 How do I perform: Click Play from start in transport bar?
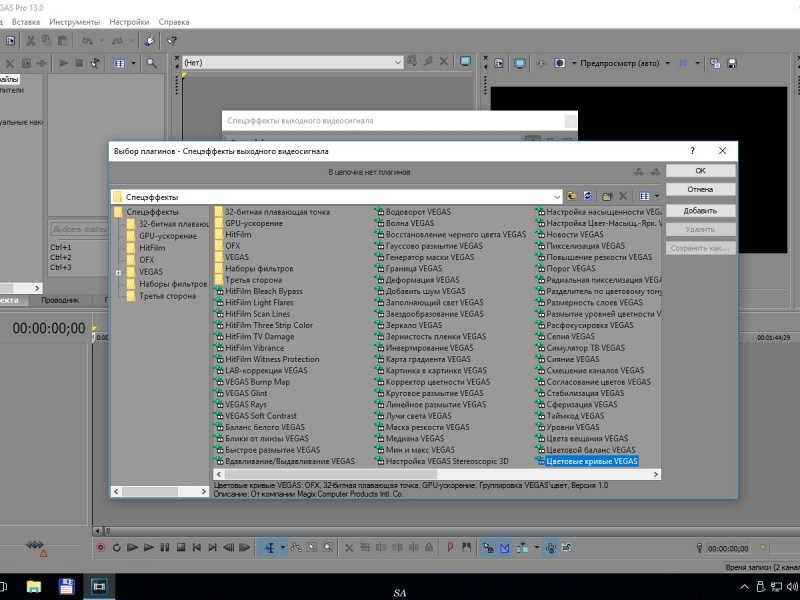[133, 547]
